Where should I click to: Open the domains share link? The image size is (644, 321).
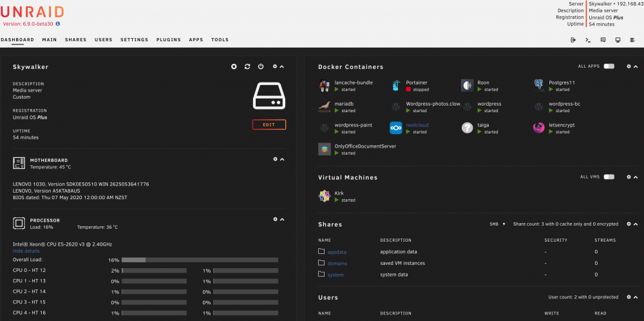337,264
